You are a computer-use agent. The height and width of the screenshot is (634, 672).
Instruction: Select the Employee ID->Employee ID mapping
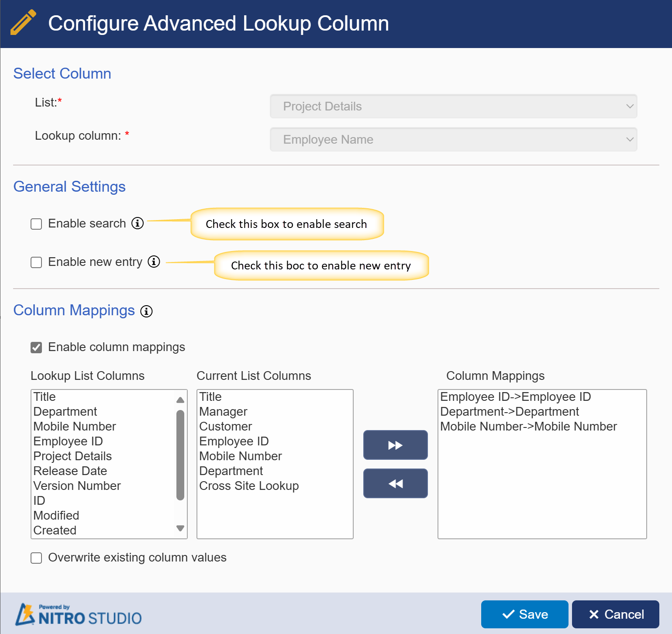[x=542, y=397]
